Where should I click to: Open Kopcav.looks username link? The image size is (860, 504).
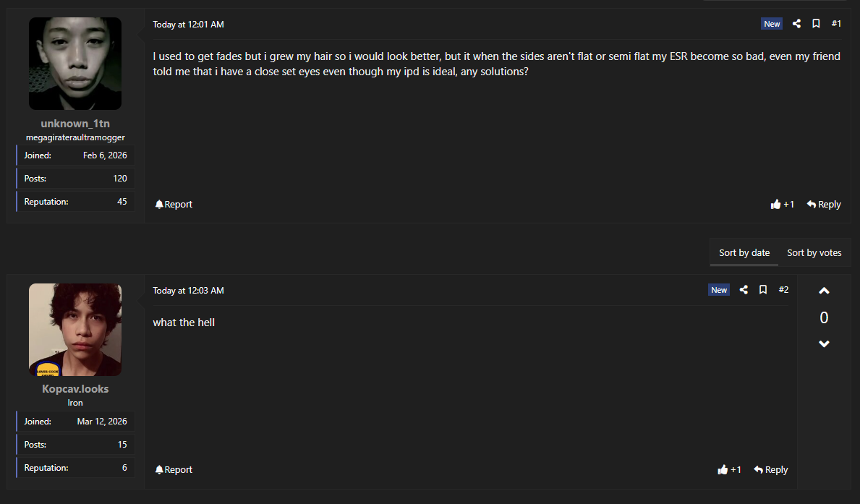[x=75, y=389]
